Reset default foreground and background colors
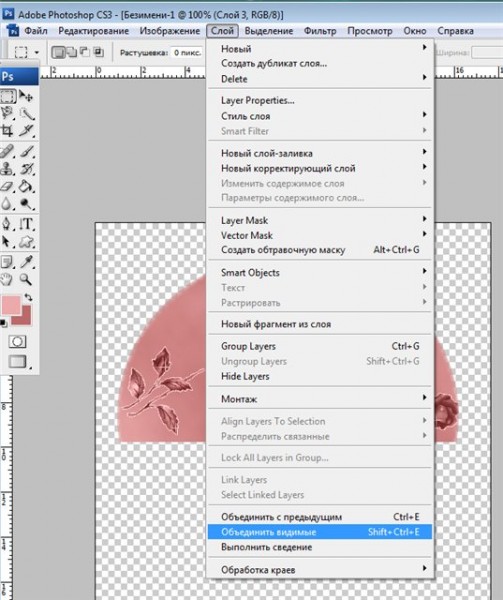 tap(3, 323)
